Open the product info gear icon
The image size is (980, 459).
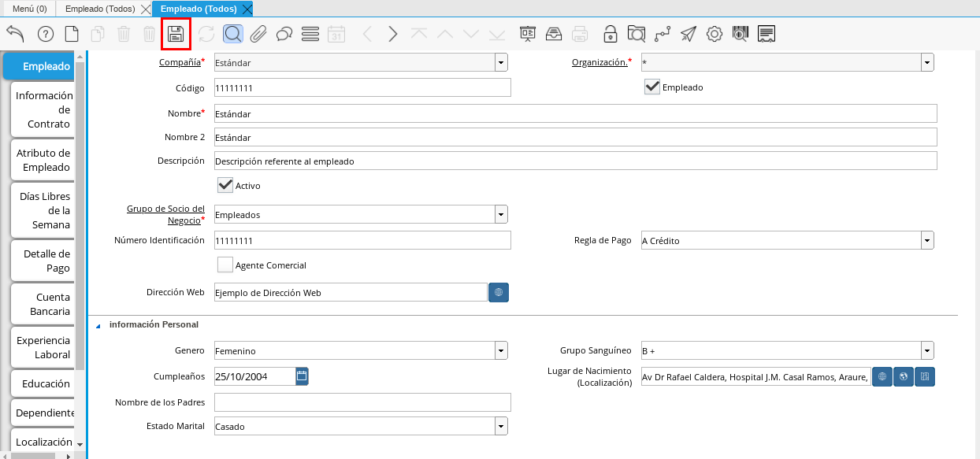click(x=715, y=34)
